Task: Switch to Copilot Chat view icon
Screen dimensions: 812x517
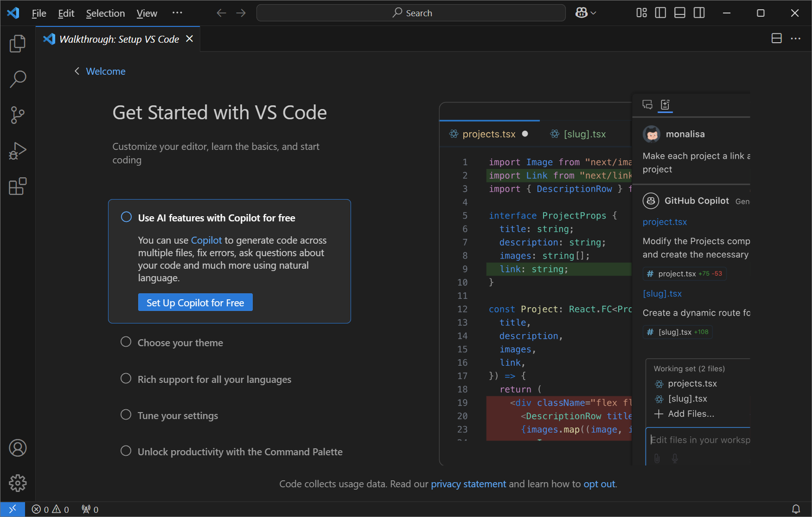Action: pos(647,105)
